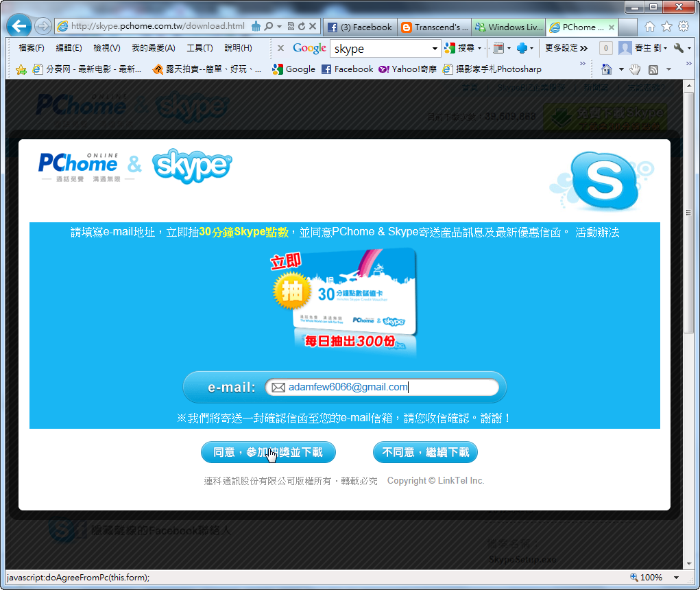Click the magnifier search icon in address bar
This screenshot has width=700, height=590.
pos(268,26)
